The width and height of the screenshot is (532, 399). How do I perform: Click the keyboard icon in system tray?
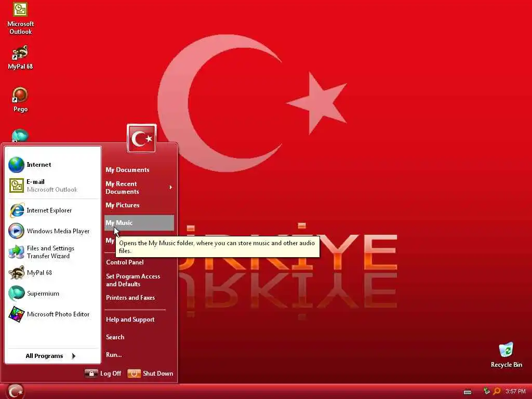[x=468, y=392]
